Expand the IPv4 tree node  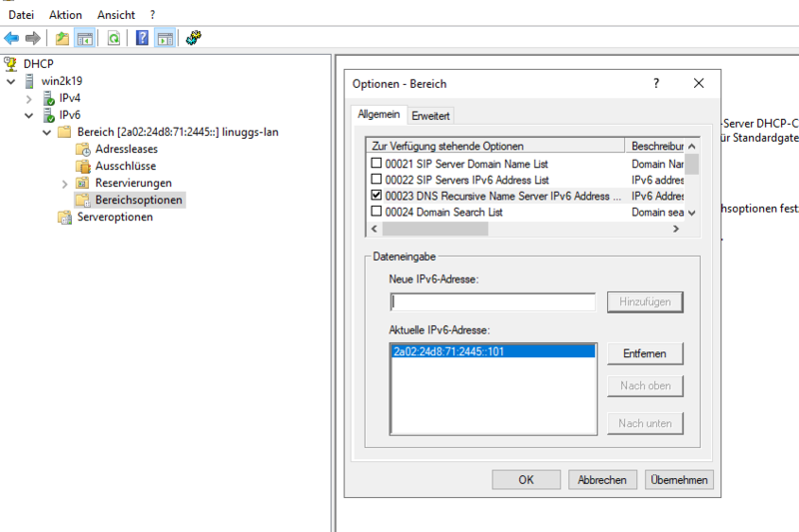29,98
